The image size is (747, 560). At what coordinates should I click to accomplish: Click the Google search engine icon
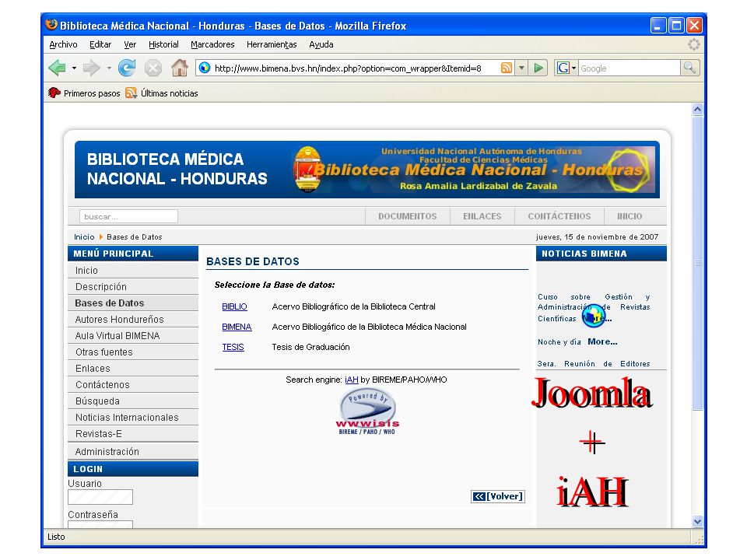coord(563,68)
